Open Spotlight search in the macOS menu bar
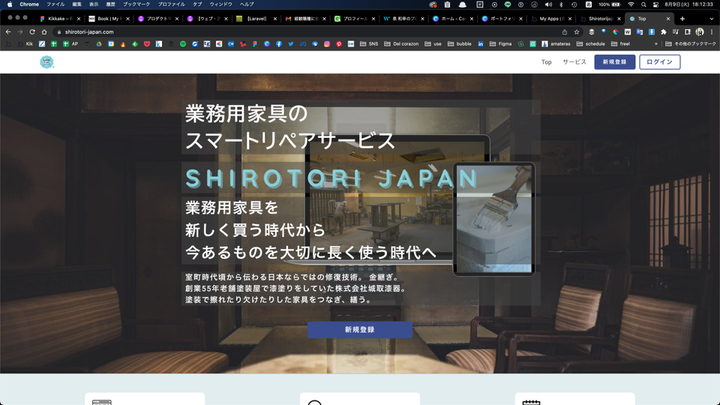This screenshot has height=405, width=720. pyautogui.click(x=644, y=5)
